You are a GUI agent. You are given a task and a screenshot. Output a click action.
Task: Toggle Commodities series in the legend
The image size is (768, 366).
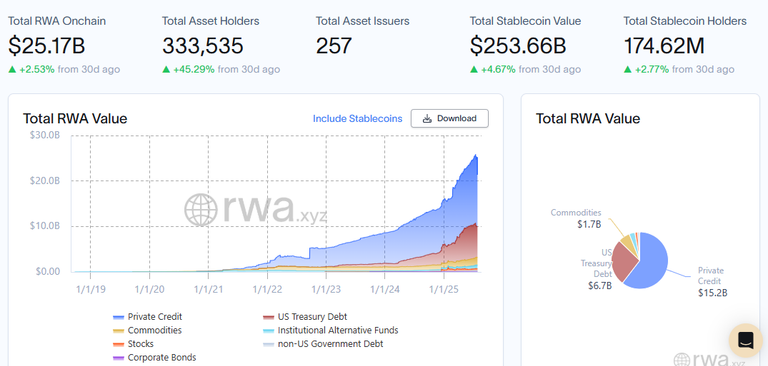pyautogui.click(x=147, y=330)
